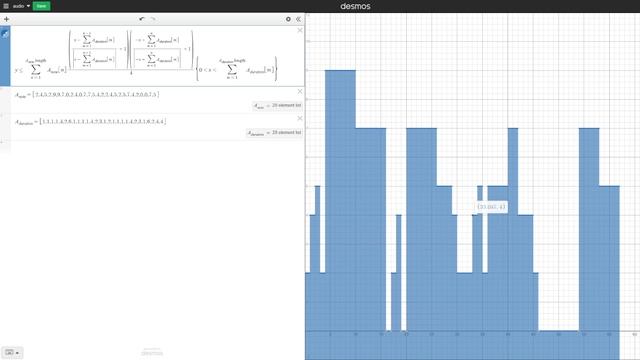The height and width of the screenshot is (360, 640).
Task: Click the desmos logo title
Action: coord(356,6)
